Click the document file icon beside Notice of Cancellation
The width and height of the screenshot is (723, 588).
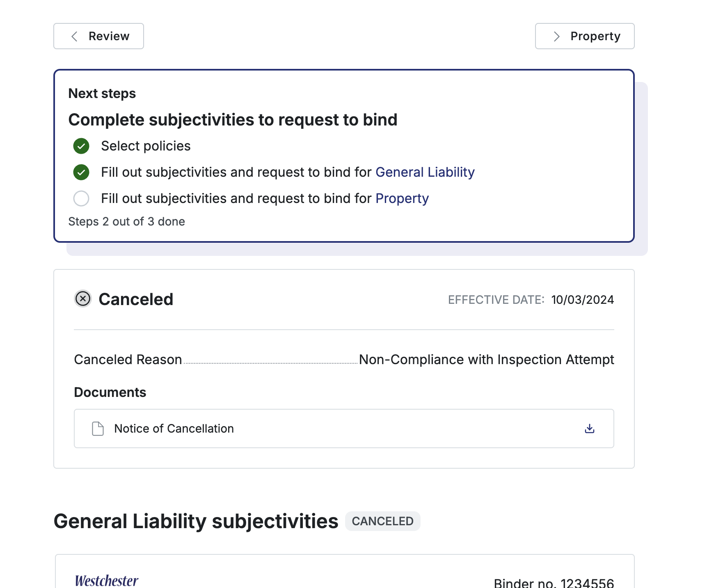[x=98, y=428]
